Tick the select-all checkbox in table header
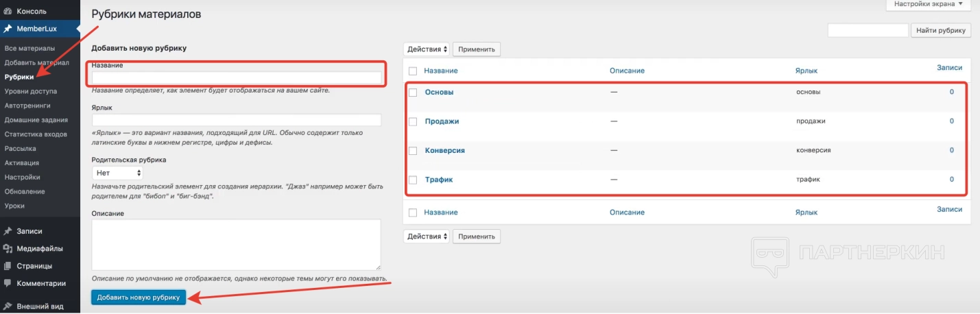This screenshot has width=980, height=314. pos(413,71)
